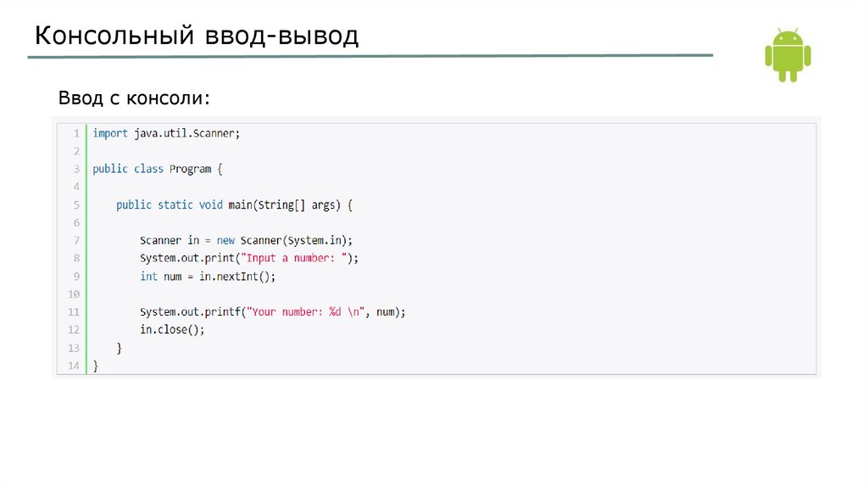Click line number 3 in the code gutter

point(75,169)
